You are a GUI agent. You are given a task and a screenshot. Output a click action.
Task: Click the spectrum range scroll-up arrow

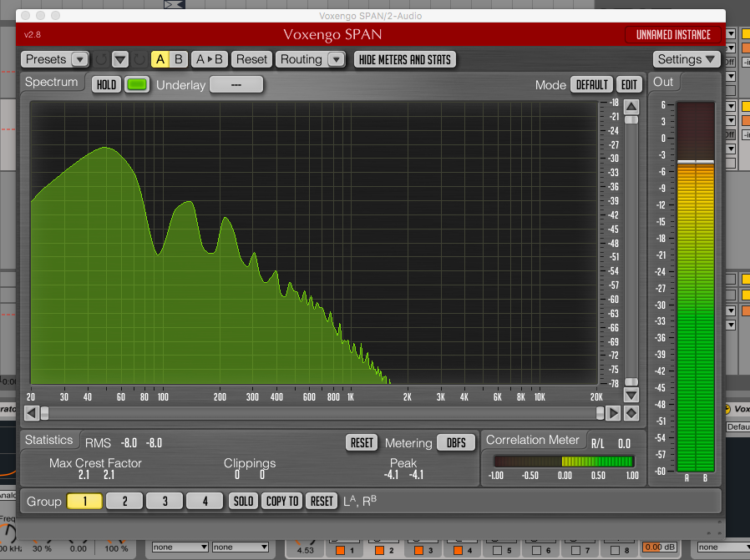pos(631,107)
